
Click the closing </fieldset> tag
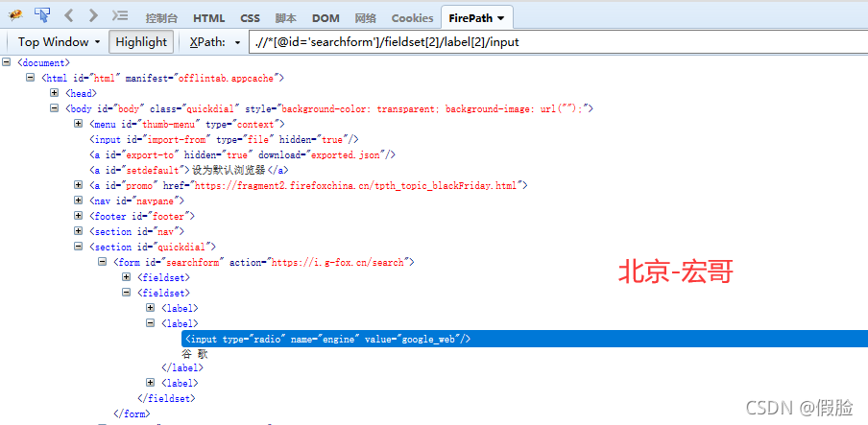[166, 398]
